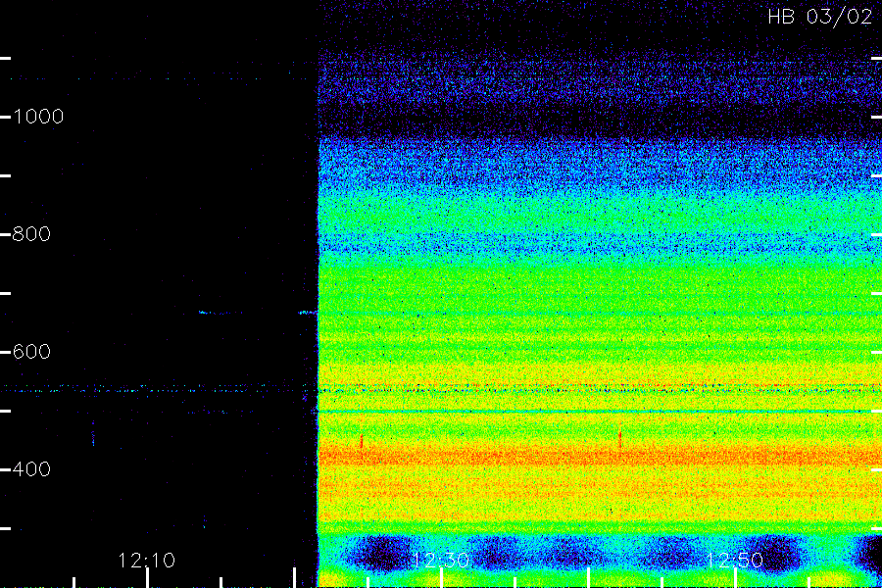Viewport: 882px width, 588px height.
Task: Click the 800 frequency axis label
Action: (31, 234)
